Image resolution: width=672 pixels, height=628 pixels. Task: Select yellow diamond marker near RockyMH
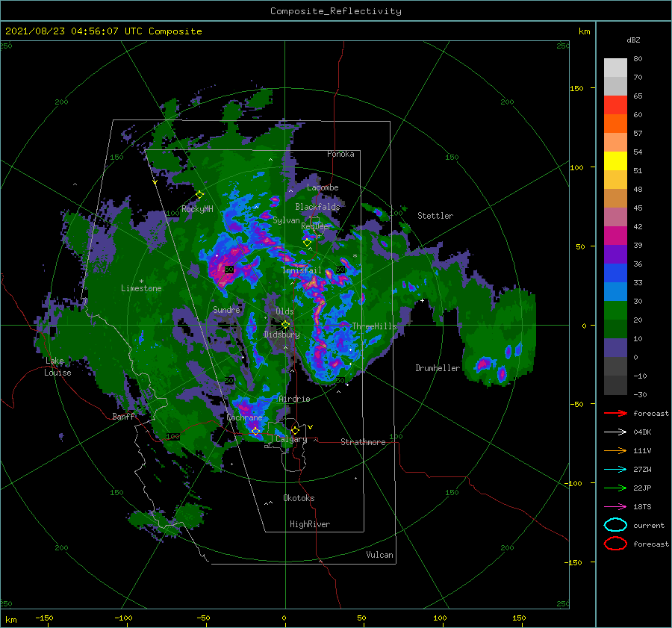coord(199,195)
